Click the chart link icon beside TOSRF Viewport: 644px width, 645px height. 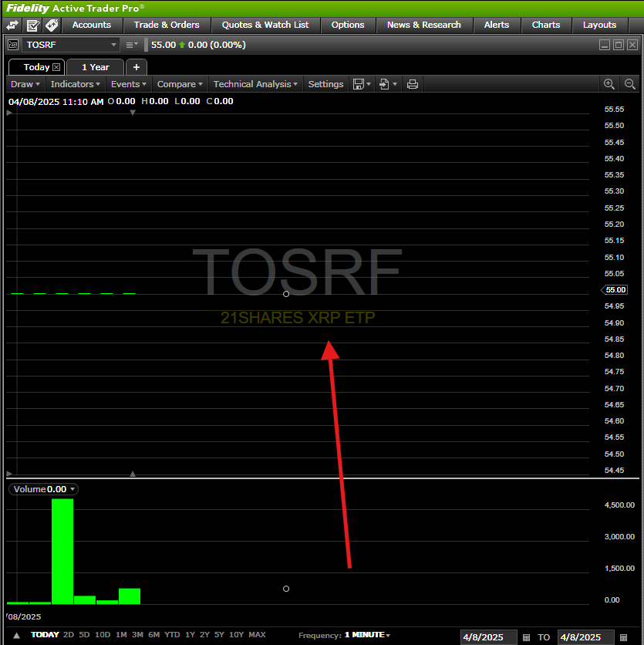(13, 45)
